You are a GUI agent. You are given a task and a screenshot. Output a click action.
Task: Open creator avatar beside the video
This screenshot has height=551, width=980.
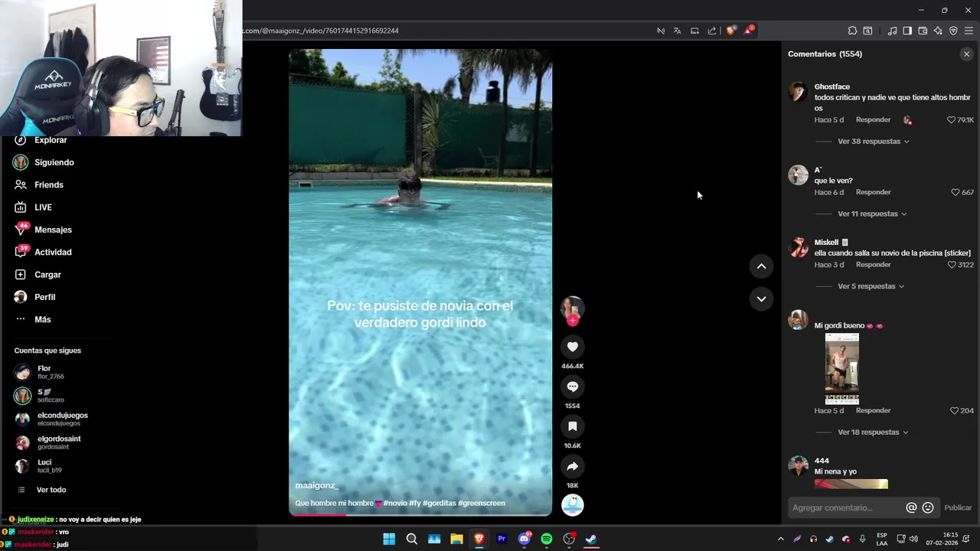[573, 307]
